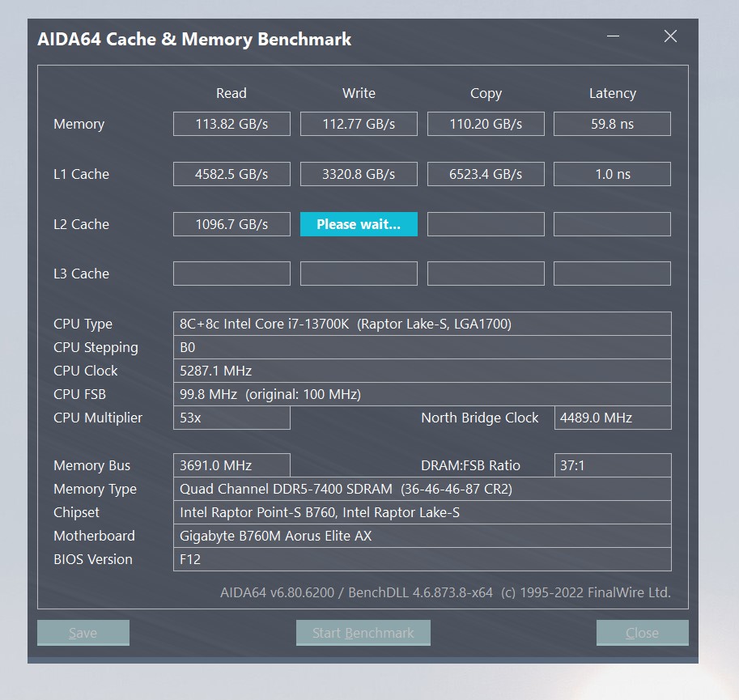Screen dimensions: 739x700
Task: Click the AIDA64 v6.80.6200 version footer text
Action: pos(445,592)
